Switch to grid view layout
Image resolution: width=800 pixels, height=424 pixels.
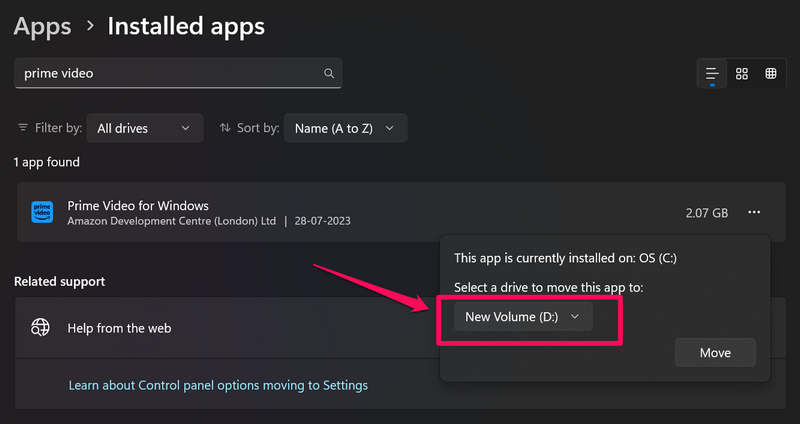742,73
